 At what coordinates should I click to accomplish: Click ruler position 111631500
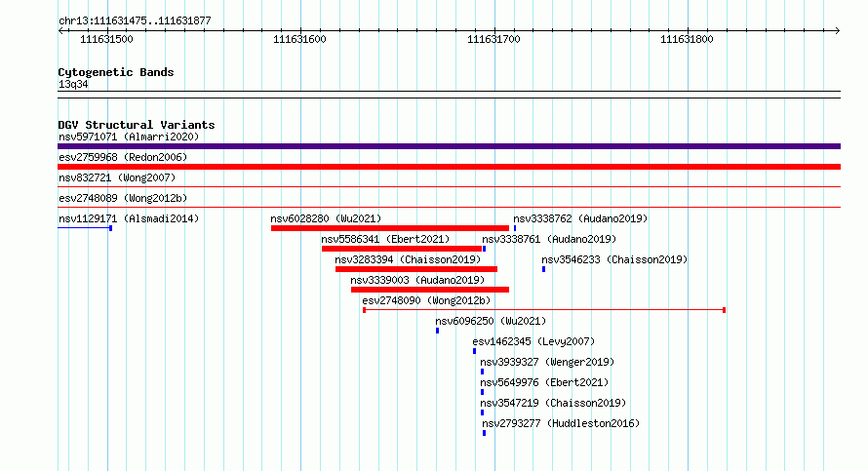106,39
